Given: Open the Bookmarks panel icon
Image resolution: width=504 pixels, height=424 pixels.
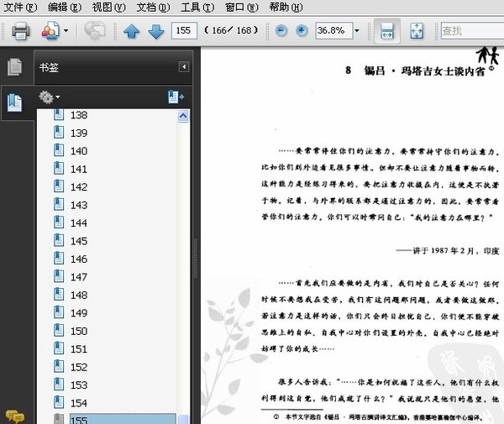Looking at the screenshot, I should click(15, 102).
